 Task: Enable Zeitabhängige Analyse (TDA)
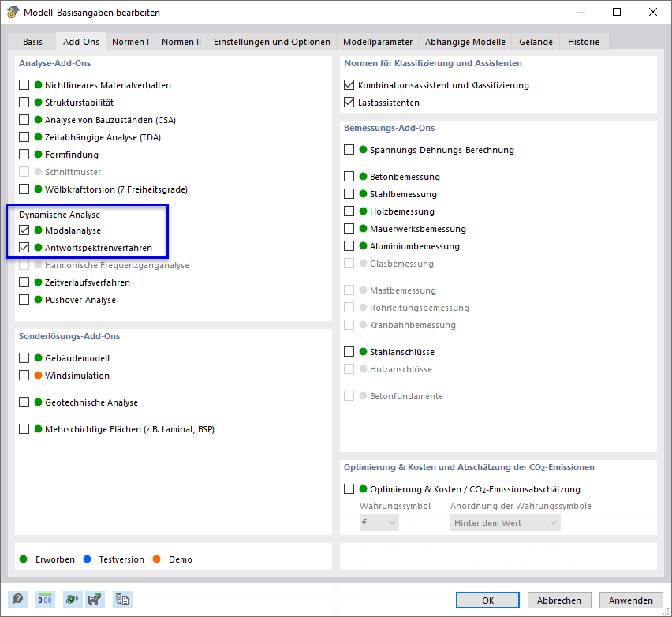click(x=24, y=136)
